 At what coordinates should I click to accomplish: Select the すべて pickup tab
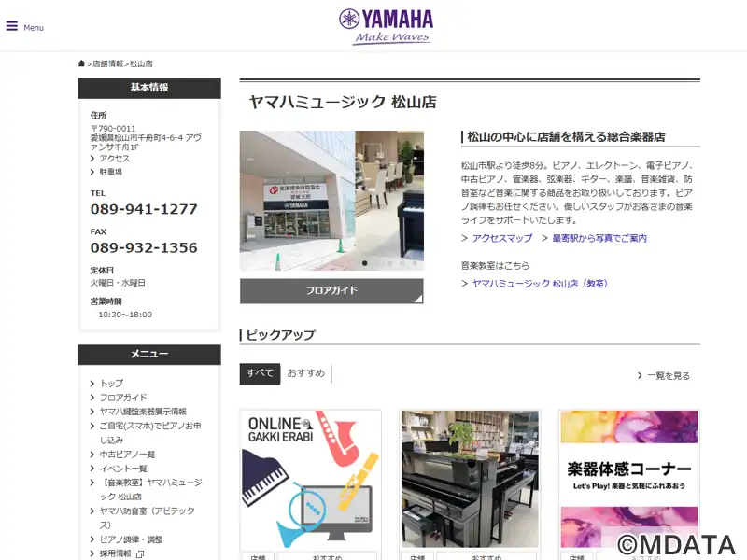260,373
